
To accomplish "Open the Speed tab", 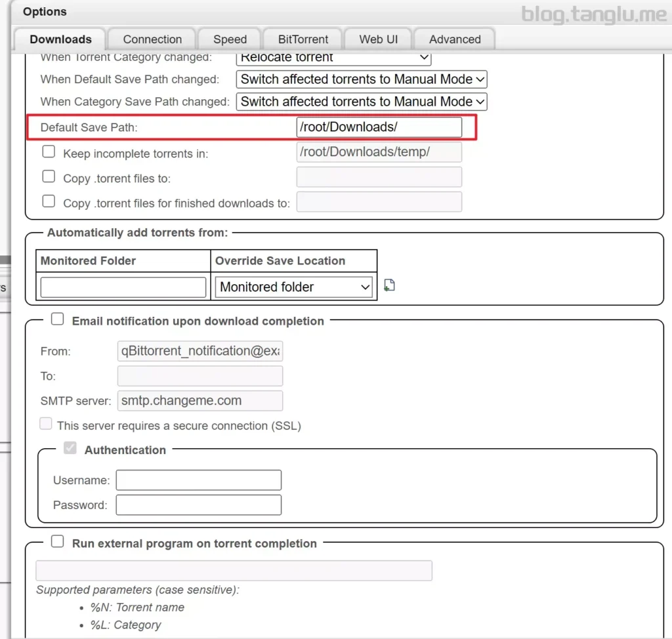I will [230, 39].
